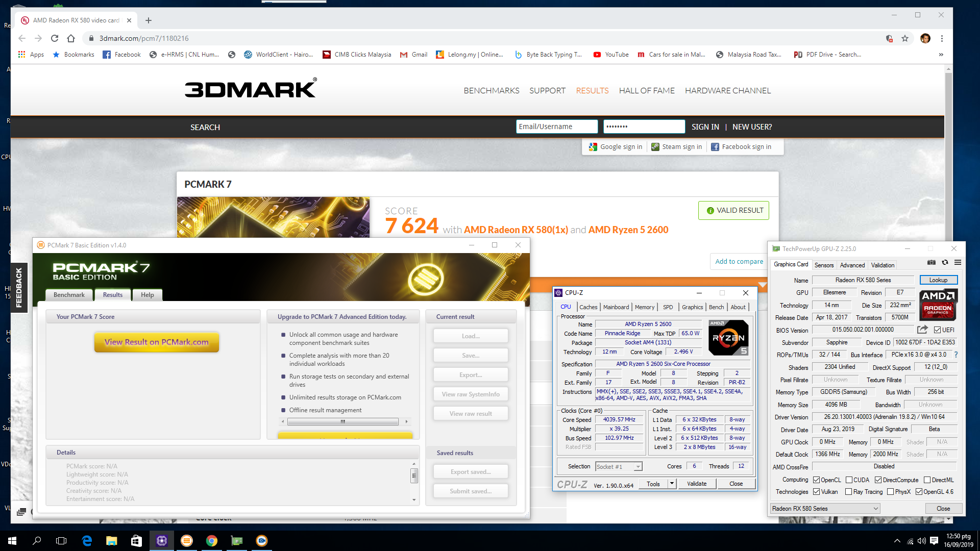Click the 3DMark logo

[251, 88]
